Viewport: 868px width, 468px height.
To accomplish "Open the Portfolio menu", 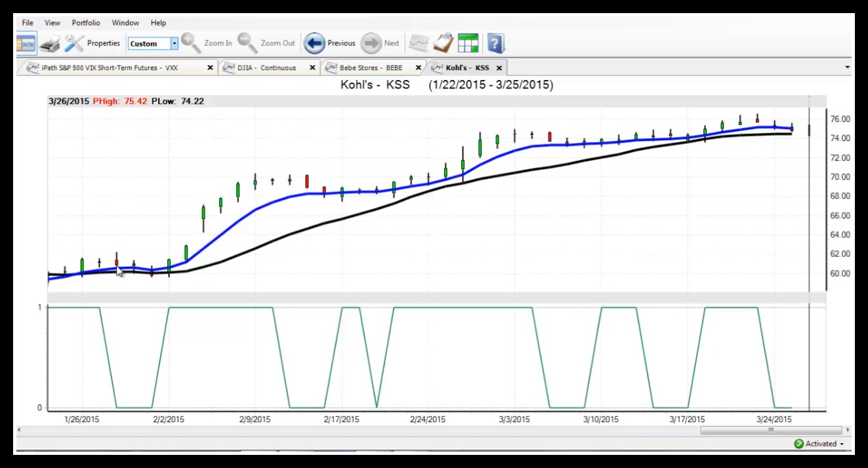I will [x=86, y=23].
